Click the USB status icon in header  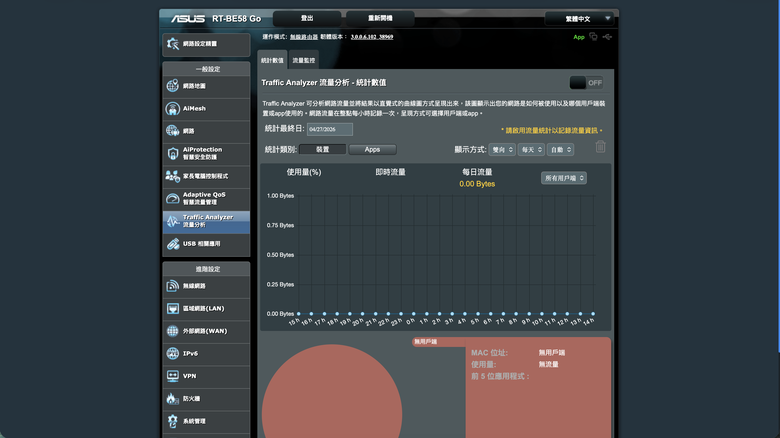[x=607, y=37]
